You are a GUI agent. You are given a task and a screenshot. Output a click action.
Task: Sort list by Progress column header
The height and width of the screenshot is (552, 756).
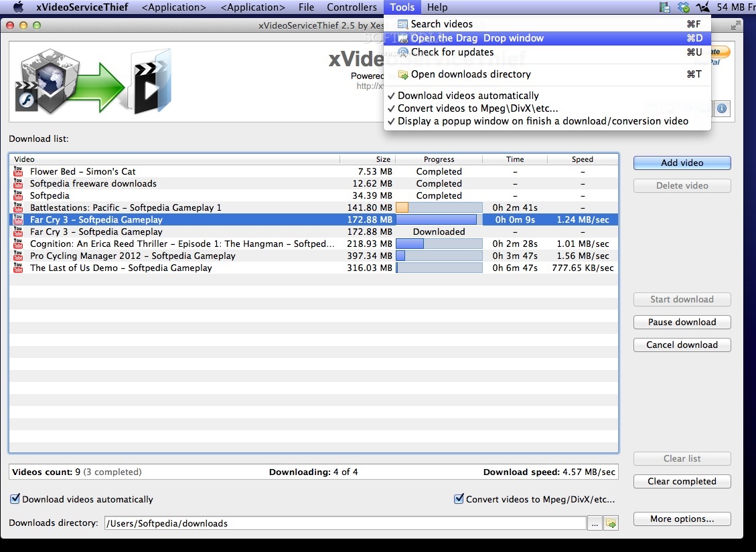[439, 159]
